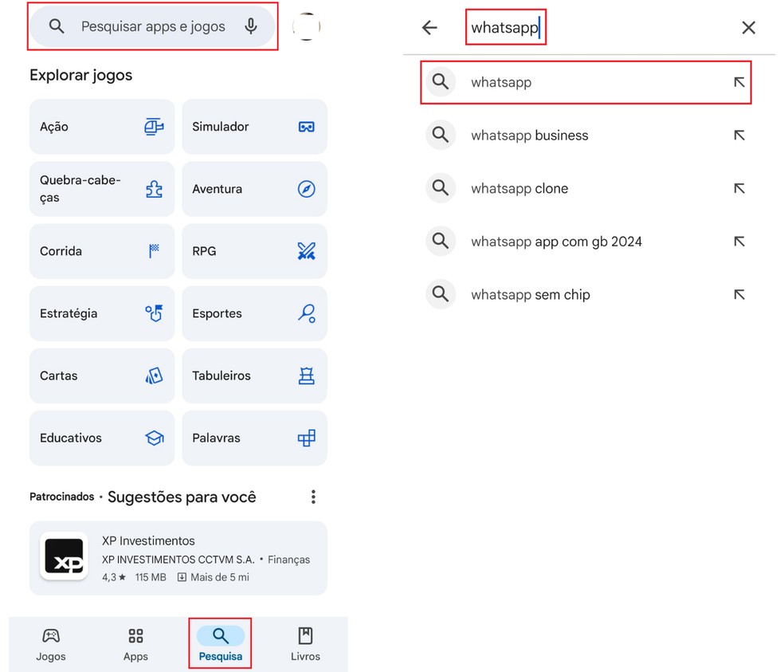
Task: Select the whatsapp clone suggestion
Action: click(586, 188)
